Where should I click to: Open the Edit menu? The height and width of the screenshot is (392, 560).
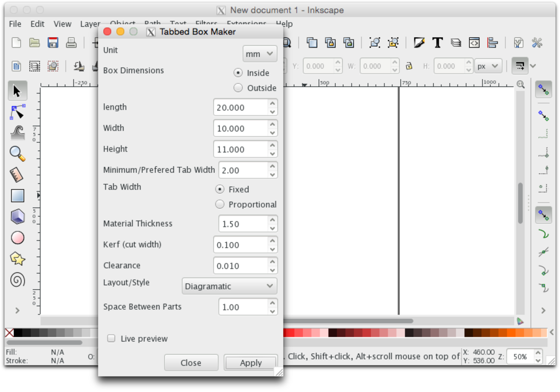37,24
